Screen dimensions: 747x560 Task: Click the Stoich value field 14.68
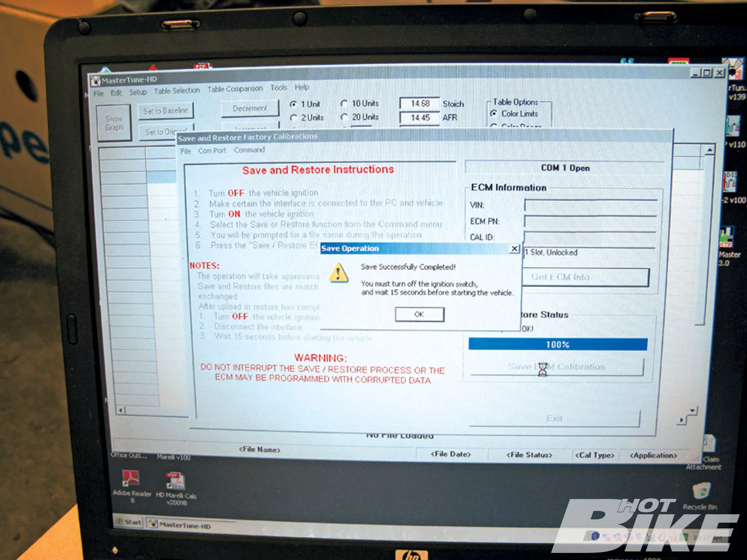point(420,104)
